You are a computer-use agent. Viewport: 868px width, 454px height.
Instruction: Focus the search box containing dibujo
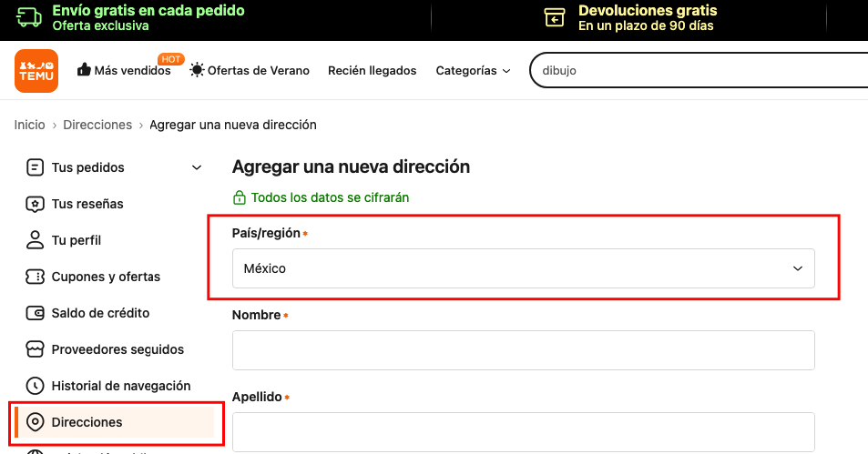[x=692, y=70]
